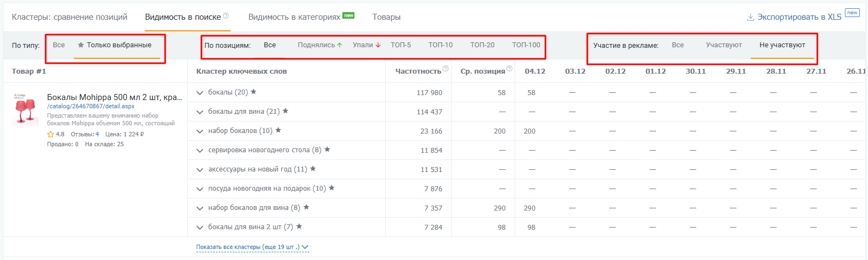Open the Товары tab

(386, 17)
